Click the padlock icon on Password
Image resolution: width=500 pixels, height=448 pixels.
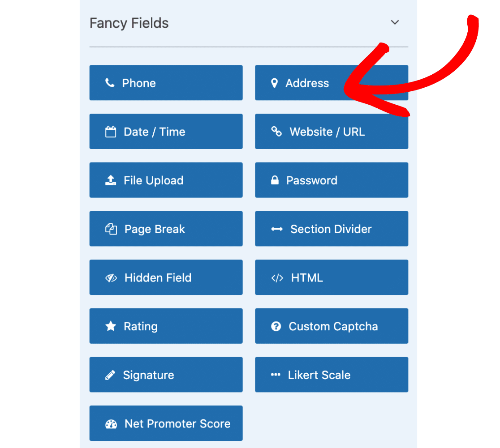(x=275, y=180)
